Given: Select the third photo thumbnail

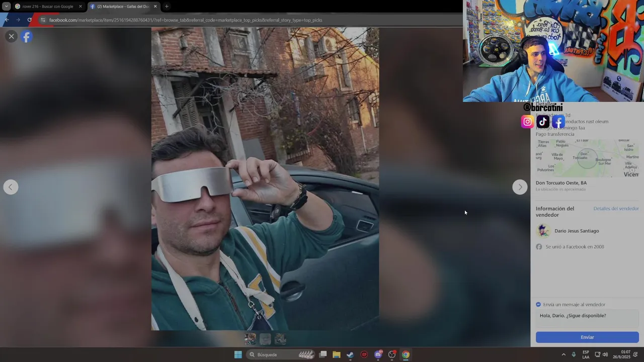Looking at the screenshot, I should (x=280, y=339).
